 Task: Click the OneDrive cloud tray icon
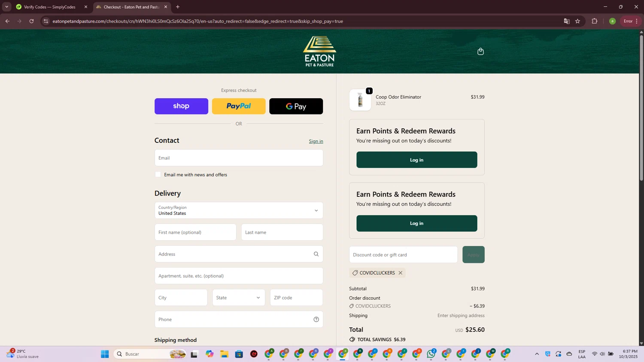tap(569, 354)
